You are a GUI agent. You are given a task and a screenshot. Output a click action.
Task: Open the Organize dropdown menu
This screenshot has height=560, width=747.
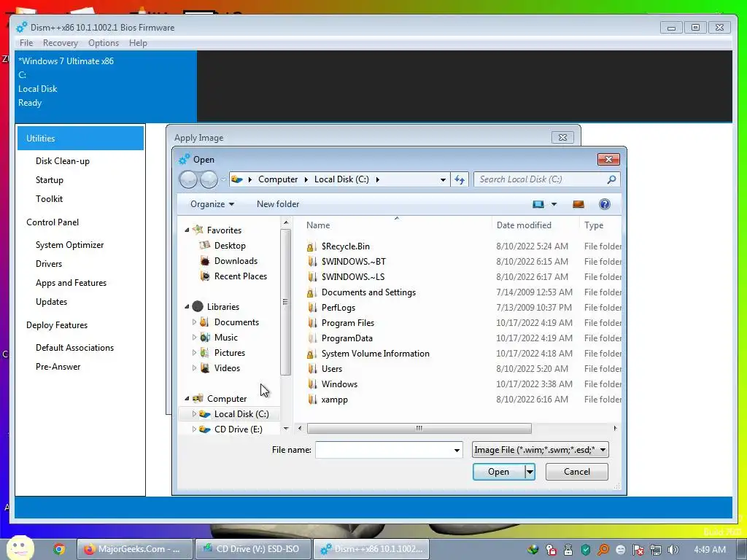212,204
